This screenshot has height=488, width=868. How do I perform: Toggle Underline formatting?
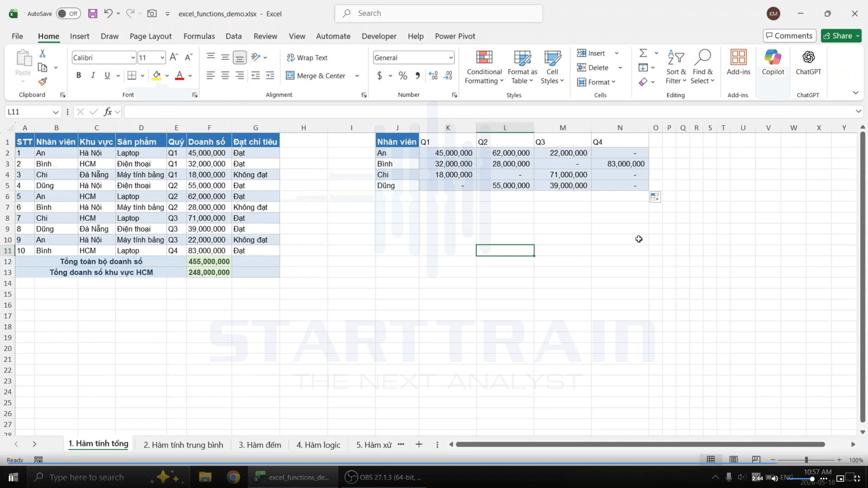click(107, 76)
